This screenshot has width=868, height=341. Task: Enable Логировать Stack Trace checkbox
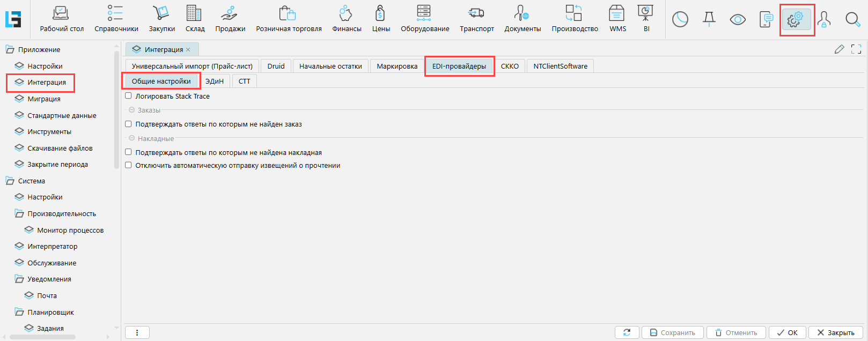(x=128, y=96)
